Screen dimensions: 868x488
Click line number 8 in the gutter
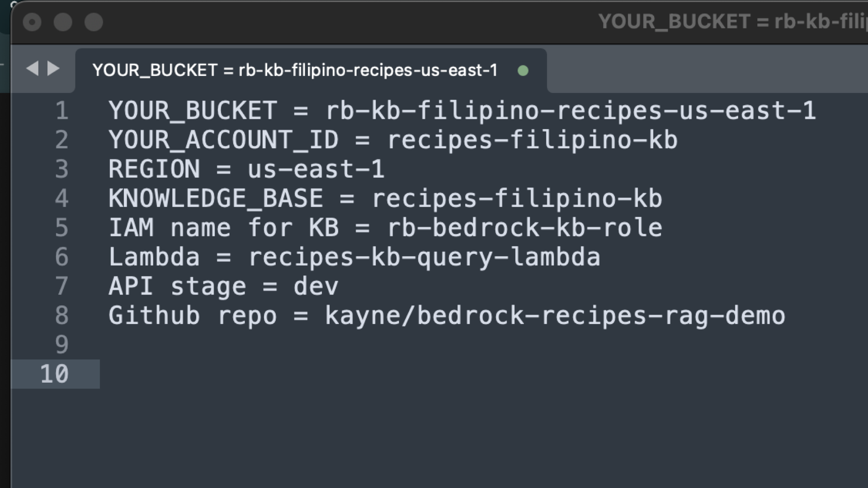point(62,315)
